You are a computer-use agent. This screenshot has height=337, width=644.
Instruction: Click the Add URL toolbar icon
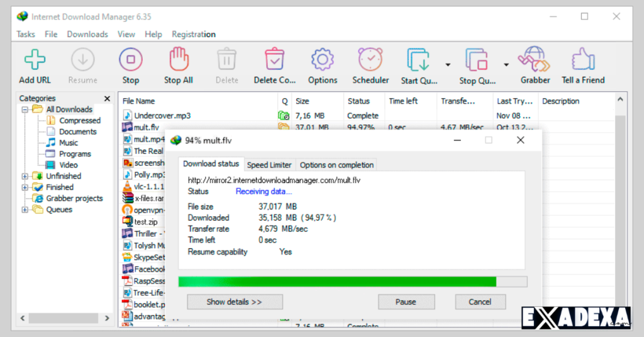(35, 60)
